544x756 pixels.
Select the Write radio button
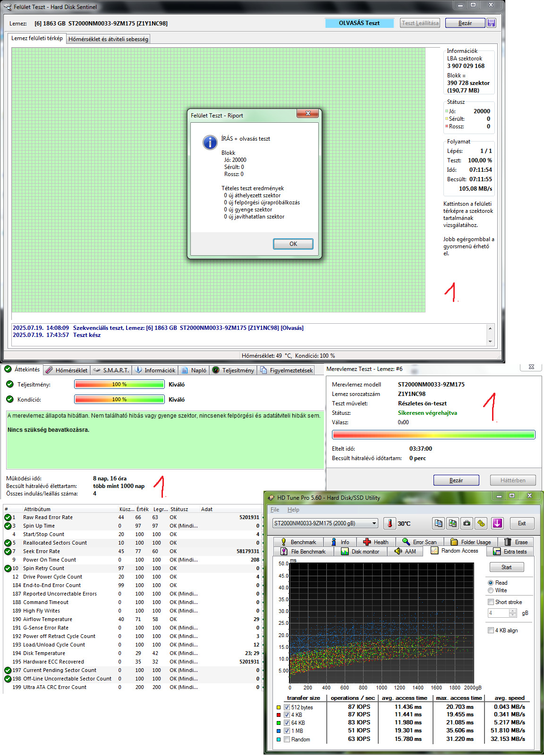pyautogui.click(x=491, y=590)
